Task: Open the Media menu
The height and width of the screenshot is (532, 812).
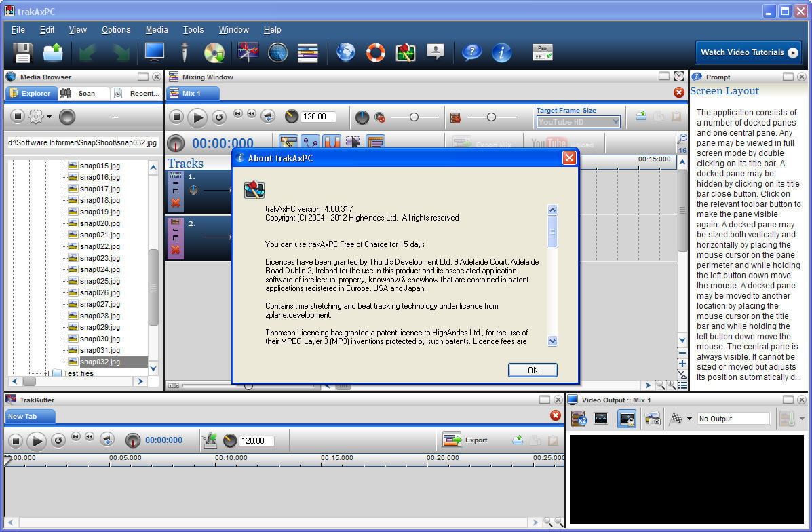Action: coord(157,29)
